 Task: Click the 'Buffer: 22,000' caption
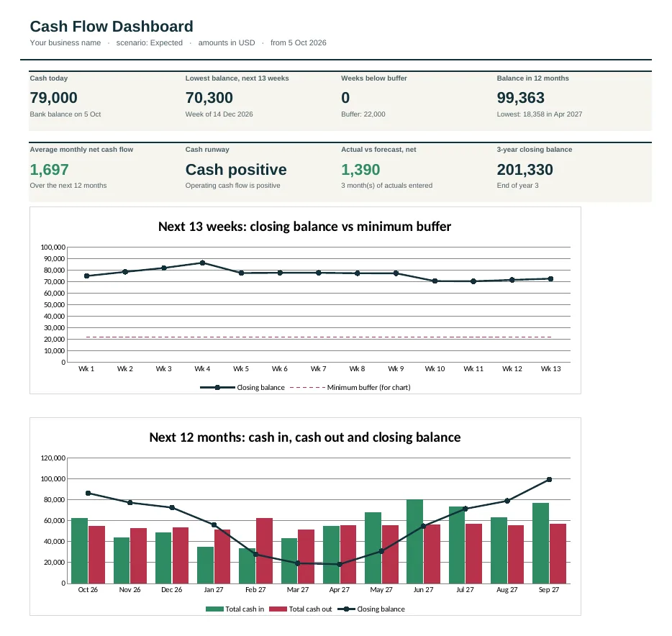pos(363,114)
